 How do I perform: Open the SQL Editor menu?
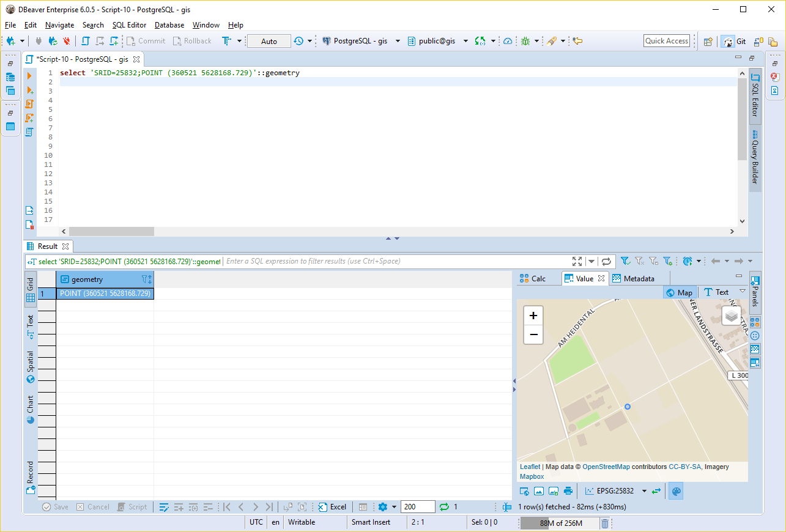coord(129,25)
